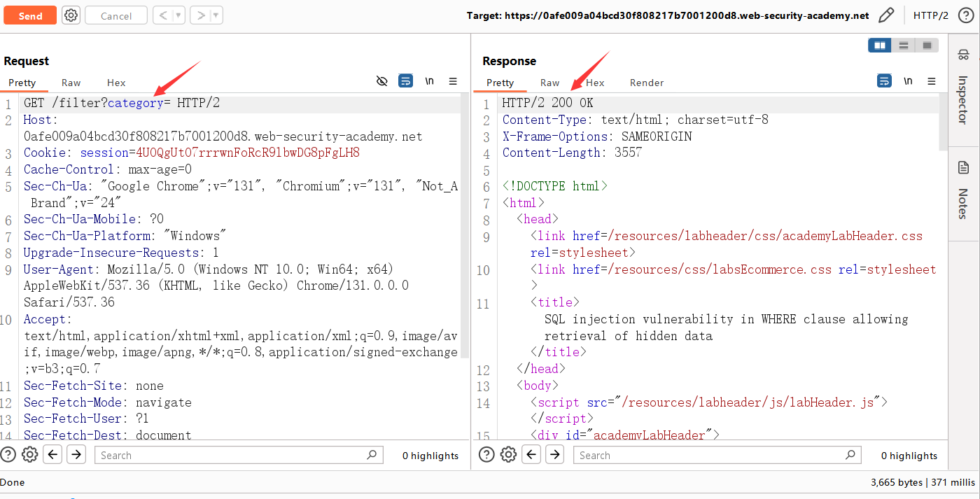Open history dropdown next to back arrow
This screenshot has width=980, height=499.
point(178,15)
